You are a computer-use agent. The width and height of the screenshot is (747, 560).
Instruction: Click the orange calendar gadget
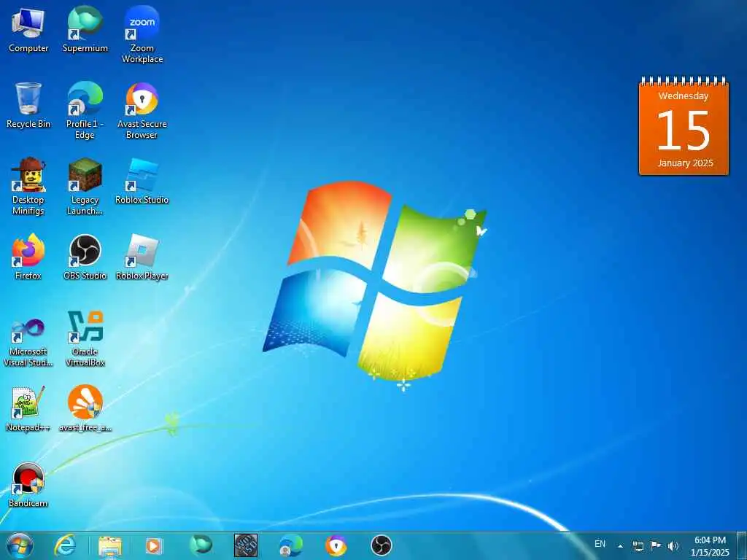684,125
